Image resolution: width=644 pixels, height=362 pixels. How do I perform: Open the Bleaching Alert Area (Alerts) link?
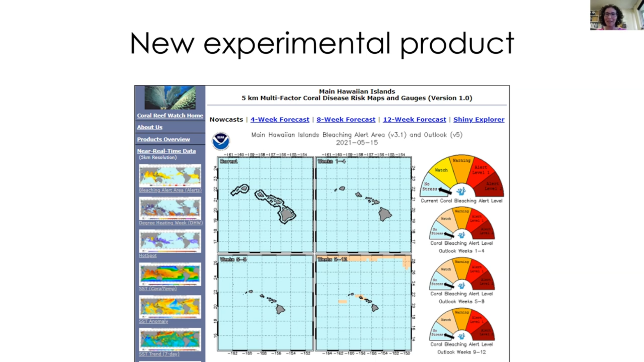[x=170, y=190]
